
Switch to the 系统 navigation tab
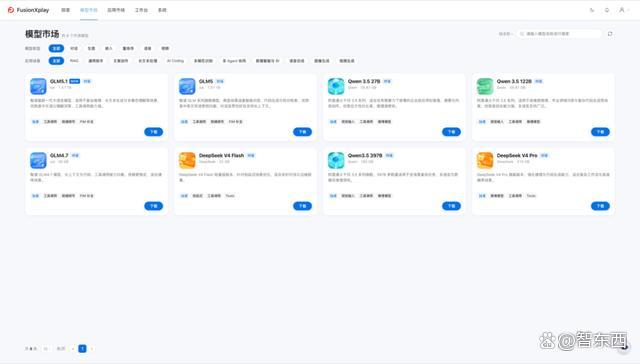pos(162,10)
